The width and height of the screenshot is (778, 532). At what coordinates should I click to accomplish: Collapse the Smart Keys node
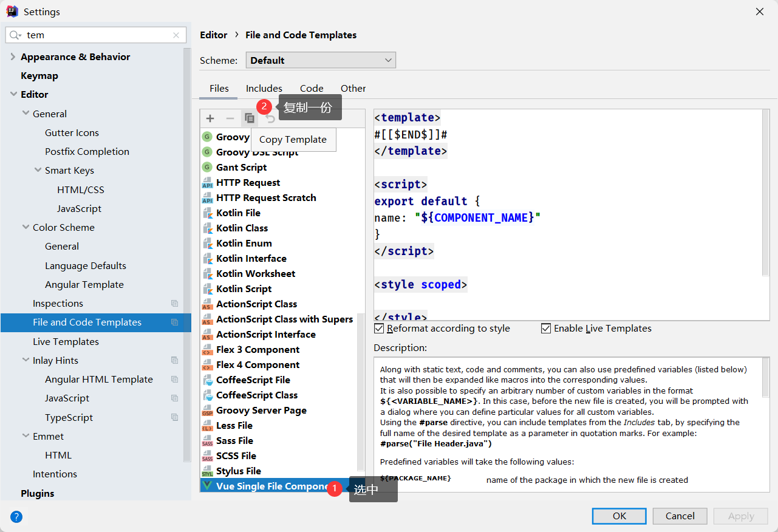pyautogui.click(x=38, y=170)
